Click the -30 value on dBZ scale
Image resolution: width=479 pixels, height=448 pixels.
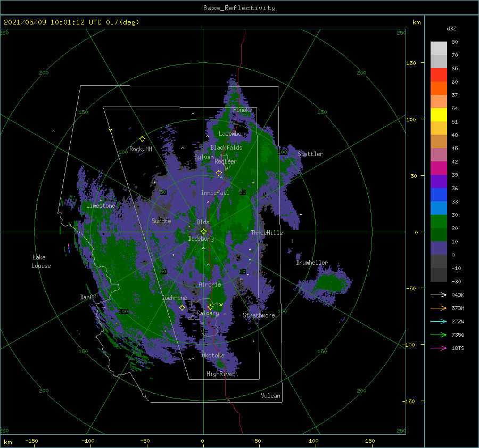[456, 281]
